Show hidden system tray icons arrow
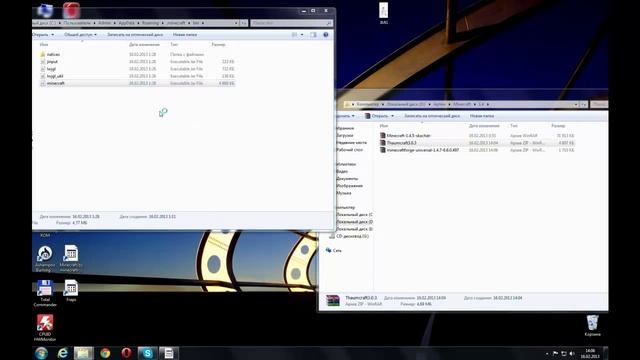The image size is (640, 360). (547, 353)
